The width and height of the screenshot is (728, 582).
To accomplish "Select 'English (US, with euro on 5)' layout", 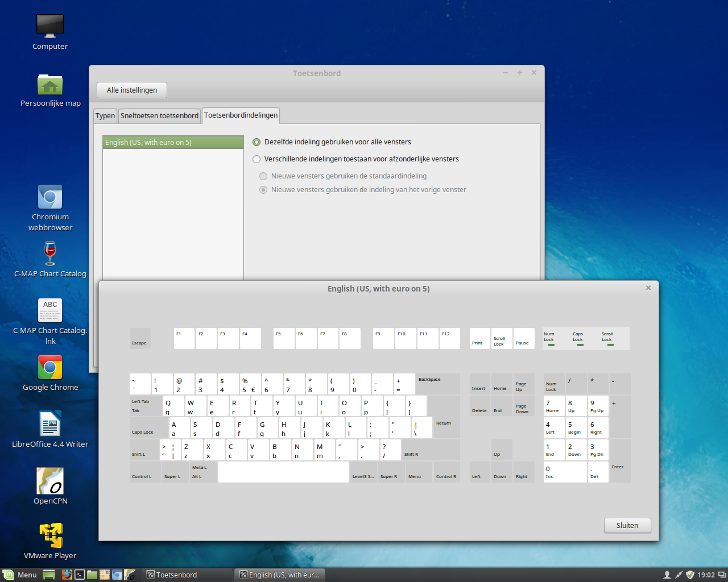I will click(x=173, y=142).
